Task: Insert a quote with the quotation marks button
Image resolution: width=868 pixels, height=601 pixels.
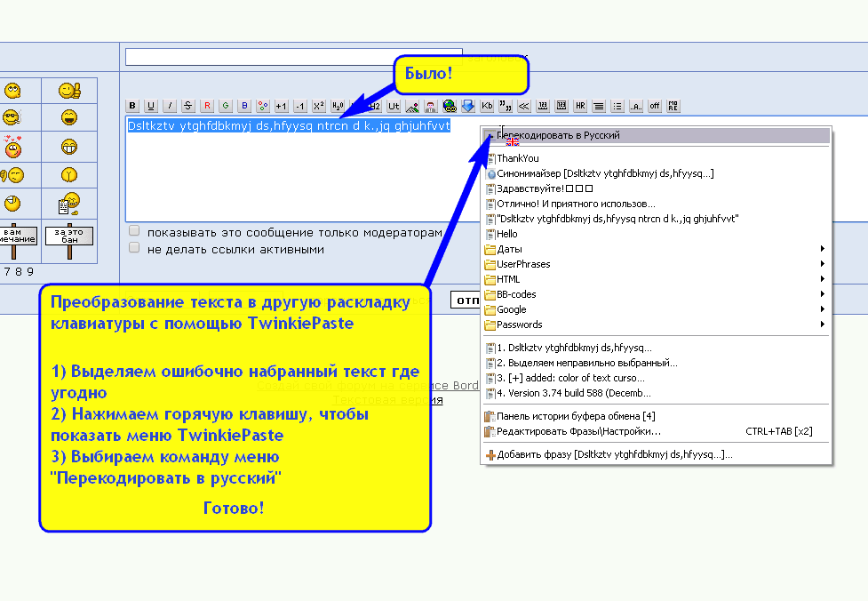Action: [x=506, y=106]
